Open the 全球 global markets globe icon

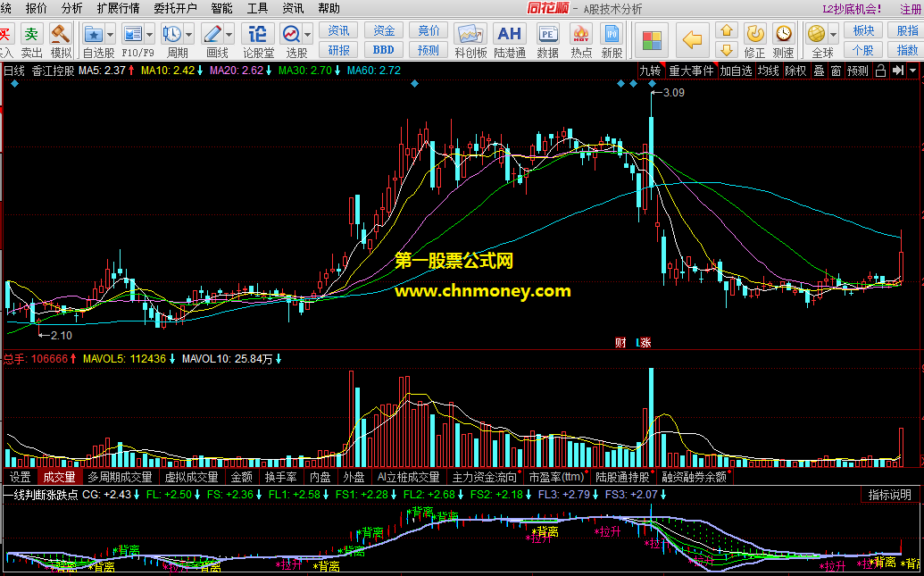pos(816,34)
